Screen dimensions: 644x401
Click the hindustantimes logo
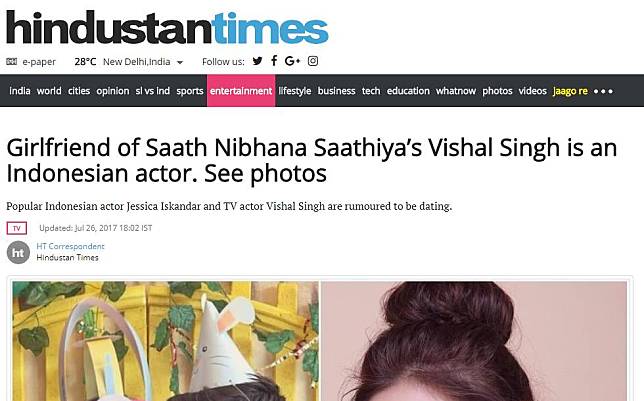click(x=167, y=28)
